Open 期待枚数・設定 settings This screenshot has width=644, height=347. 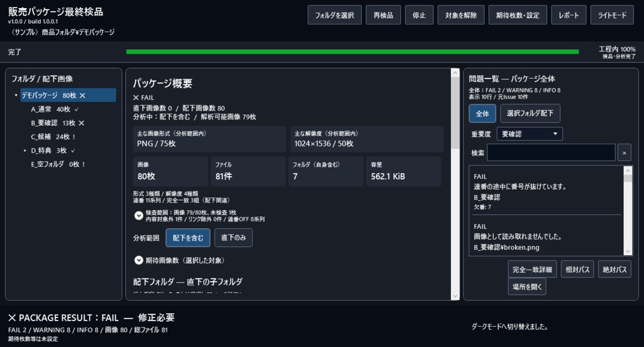click(x=518, y=15)
